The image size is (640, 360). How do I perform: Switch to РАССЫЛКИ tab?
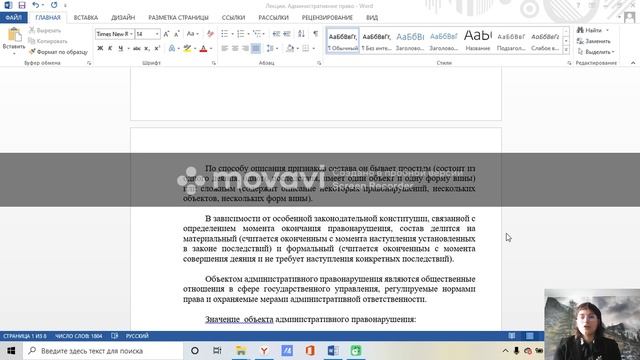coord(273,18)
